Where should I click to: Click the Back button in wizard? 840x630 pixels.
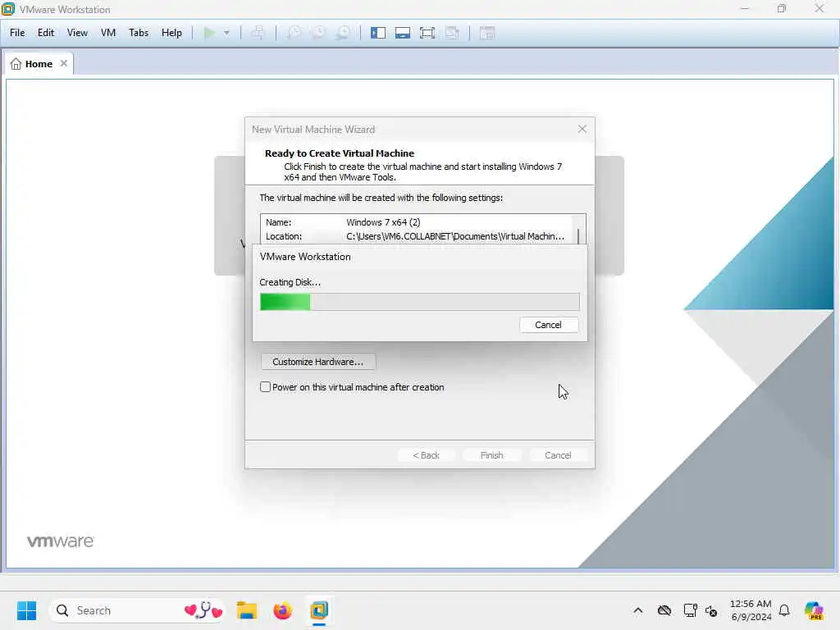pos(427,454)
